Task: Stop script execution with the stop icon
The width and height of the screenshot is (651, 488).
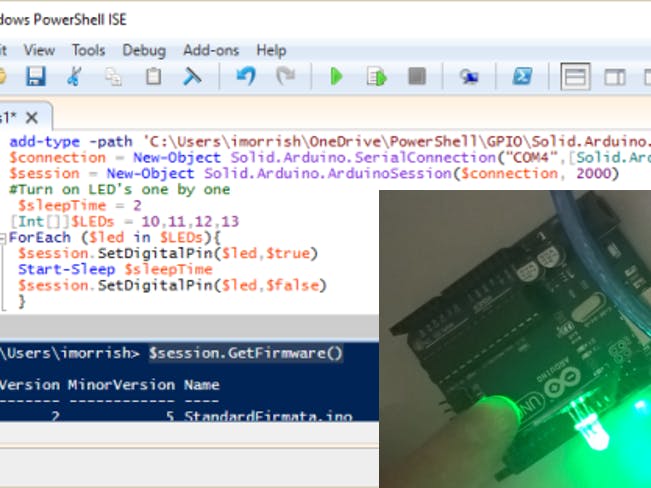Action: pyautogui.click(x=417, y=76)
